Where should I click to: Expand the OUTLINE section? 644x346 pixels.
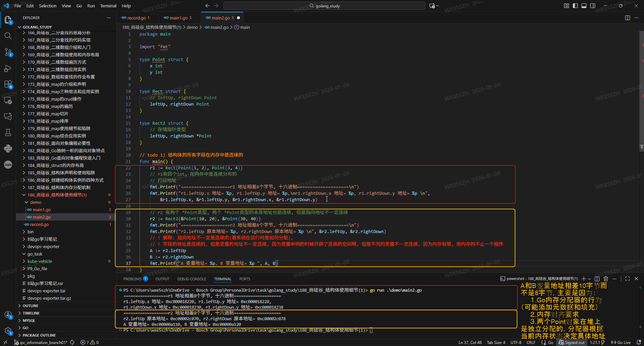click(66, 306)
